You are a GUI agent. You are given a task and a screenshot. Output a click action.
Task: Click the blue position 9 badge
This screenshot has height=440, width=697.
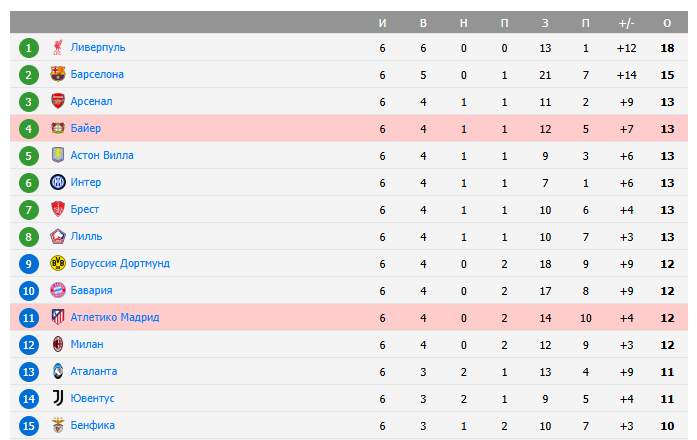coord(29,263)
